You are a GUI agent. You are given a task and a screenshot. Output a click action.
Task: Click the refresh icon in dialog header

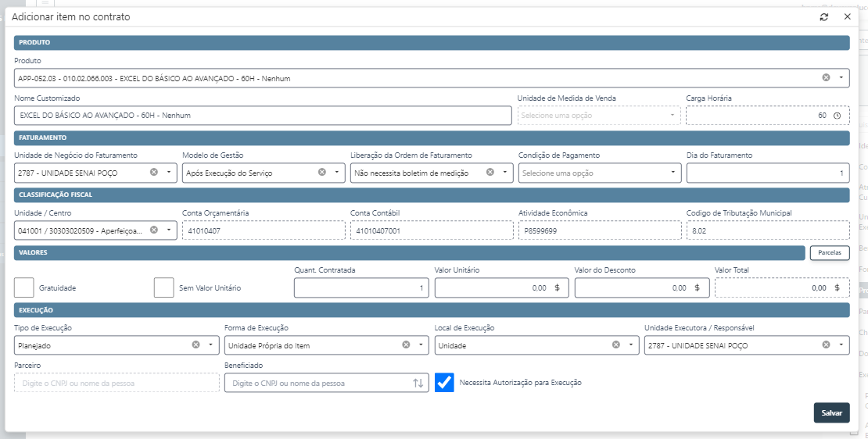(824, 16)
